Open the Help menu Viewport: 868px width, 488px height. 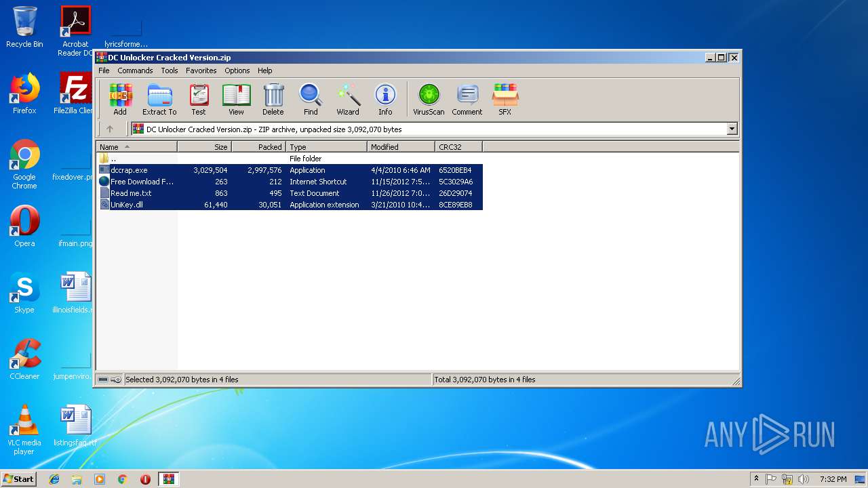point(265,70)
